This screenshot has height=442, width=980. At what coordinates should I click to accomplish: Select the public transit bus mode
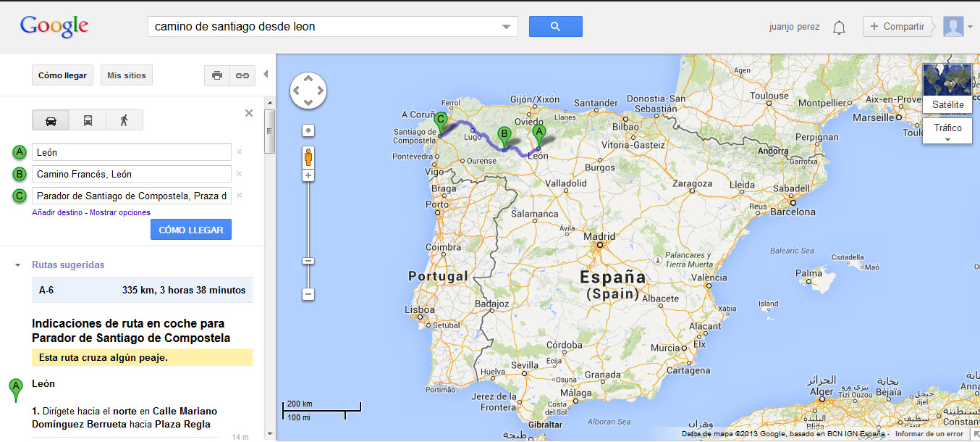pos(88,120)
